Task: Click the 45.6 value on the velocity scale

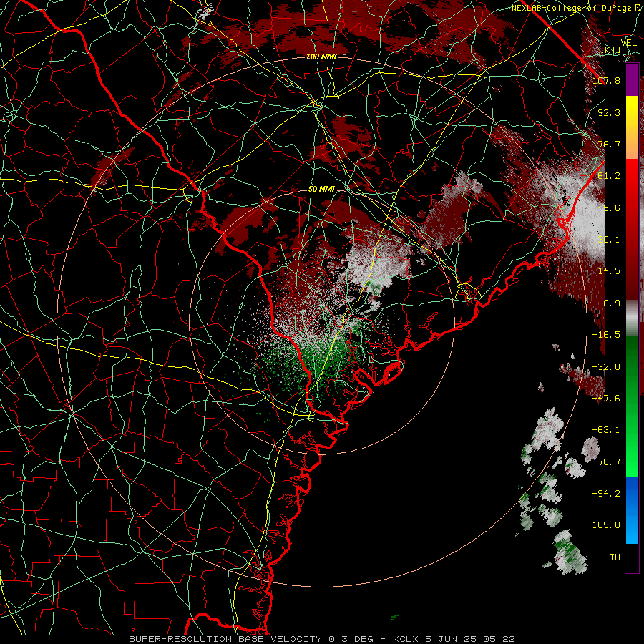Action: pos(609,208)
